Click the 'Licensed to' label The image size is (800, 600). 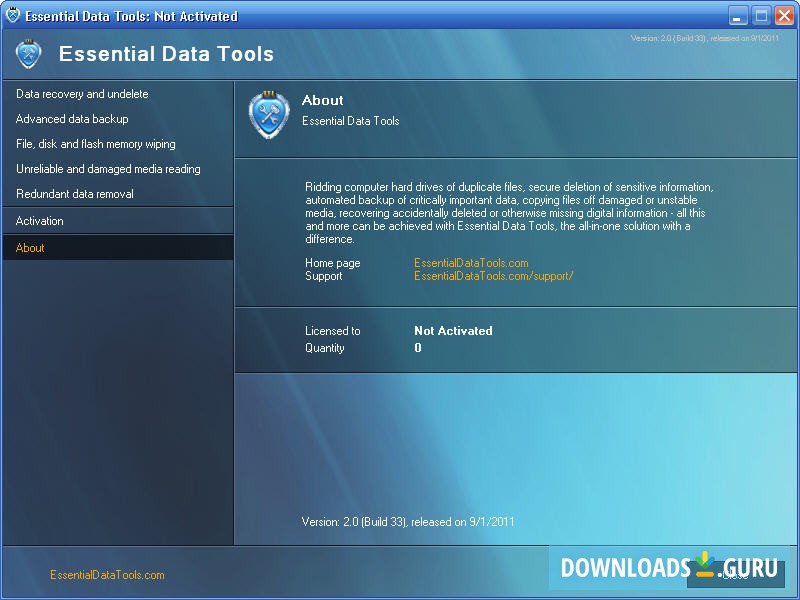pos(333,331)
